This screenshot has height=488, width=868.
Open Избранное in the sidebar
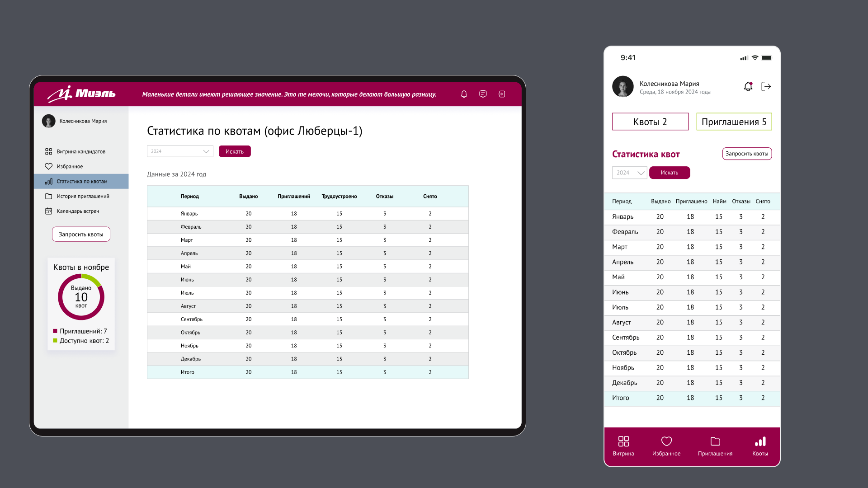coord(70,166)
